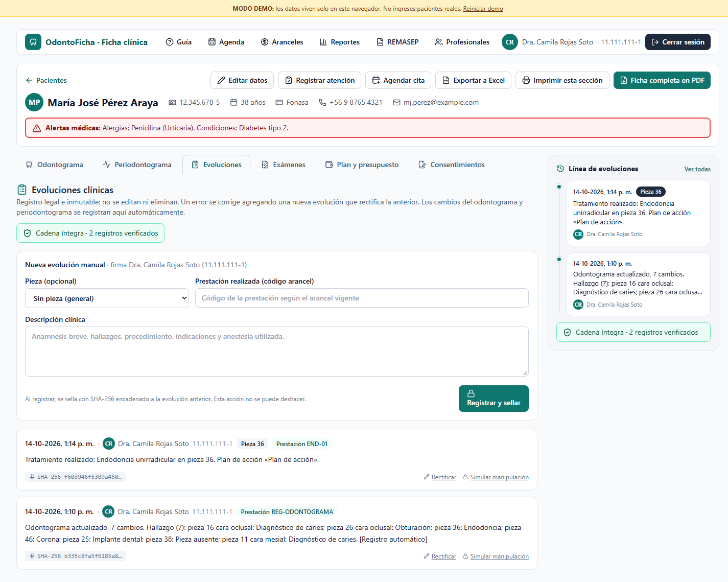Click Ver todas in evolution timeline

697,169
